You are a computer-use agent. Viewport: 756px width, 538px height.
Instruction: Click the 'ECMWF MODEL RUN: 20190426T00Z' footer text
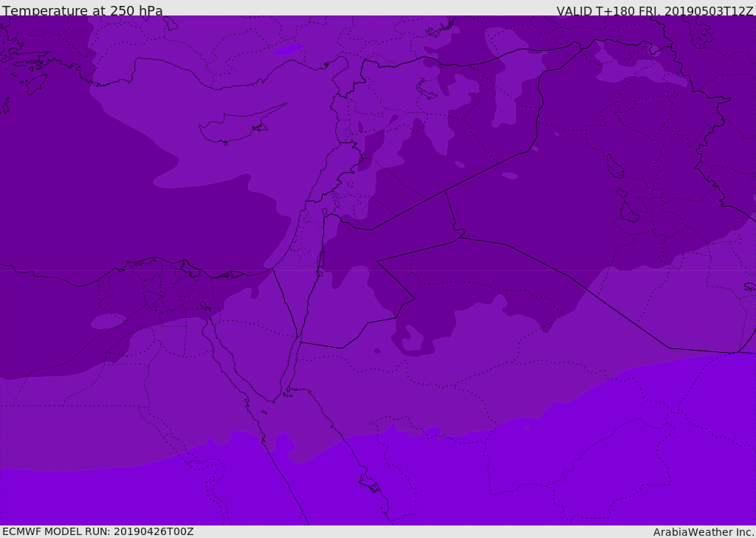(98, 531)
